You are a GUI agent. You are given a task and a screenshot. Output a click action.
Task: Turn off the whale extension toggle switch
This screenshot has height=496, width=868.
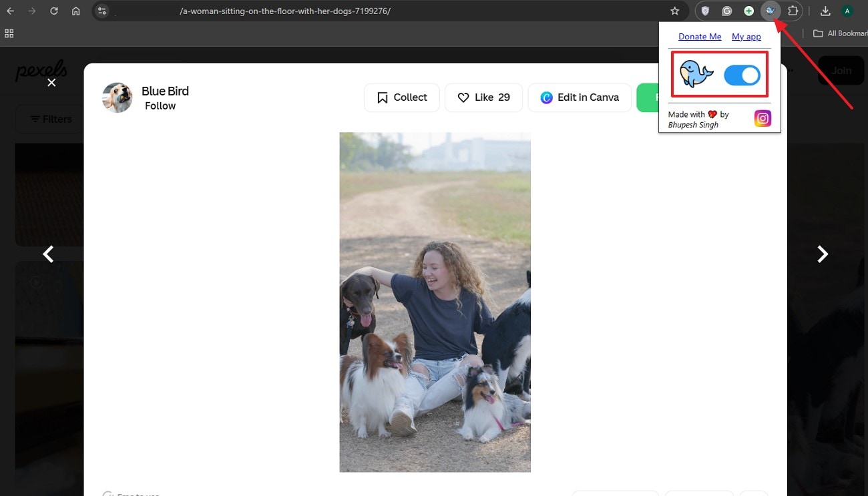(742, 75)
